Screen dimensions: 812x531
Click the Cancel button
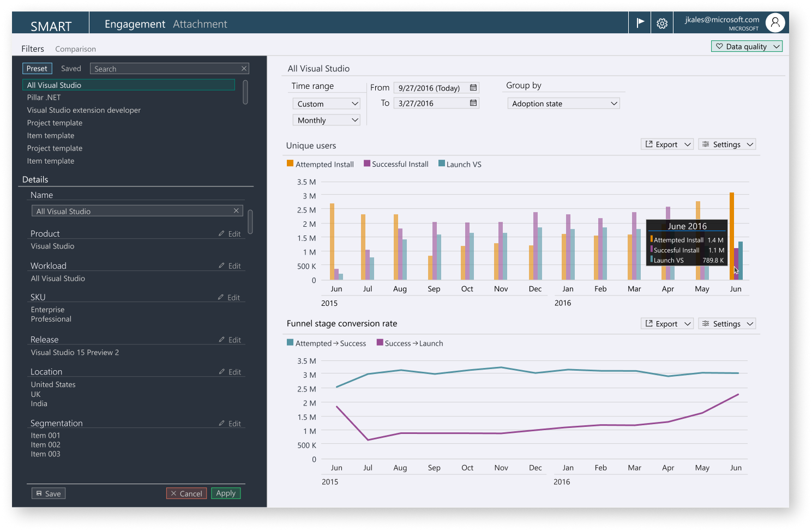click(187, 493)
